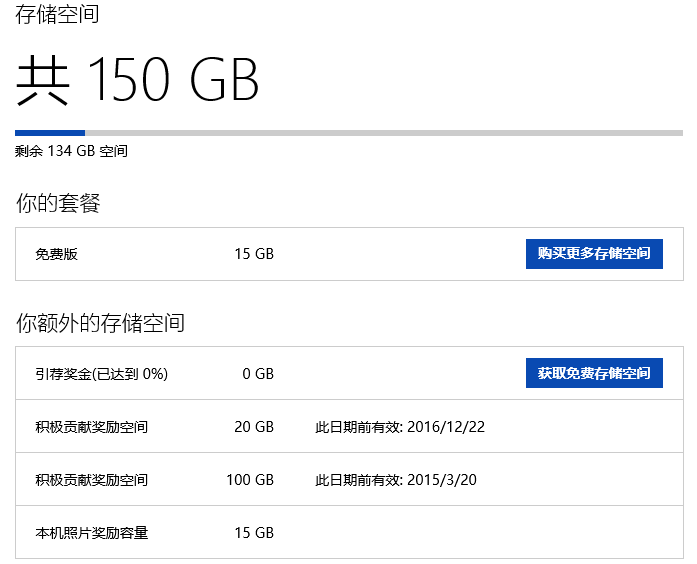This screenshot has width=697, height=564.
Task: Click the 免费版 plan label
Action: 56,254
